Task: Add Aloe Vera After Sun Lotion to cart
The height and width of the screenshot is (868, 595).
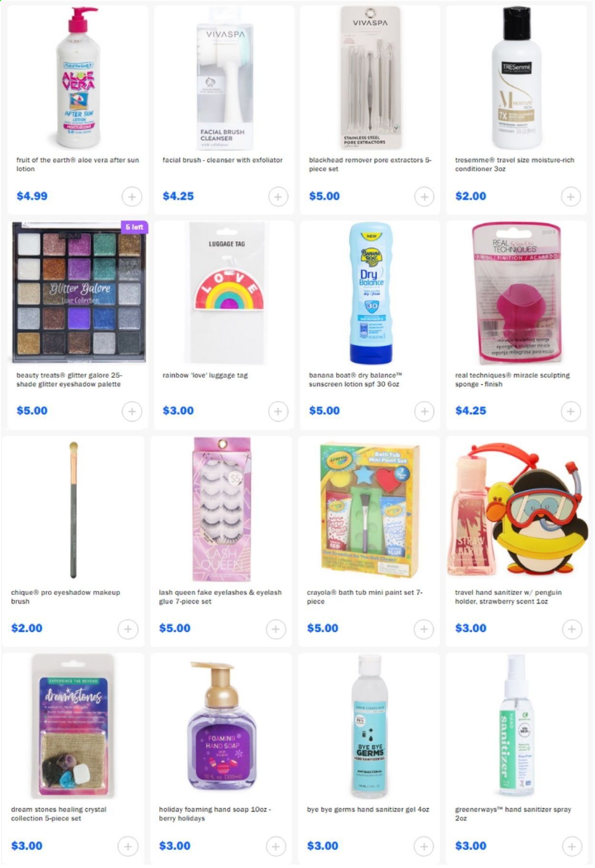Action: tap(132, 197)
